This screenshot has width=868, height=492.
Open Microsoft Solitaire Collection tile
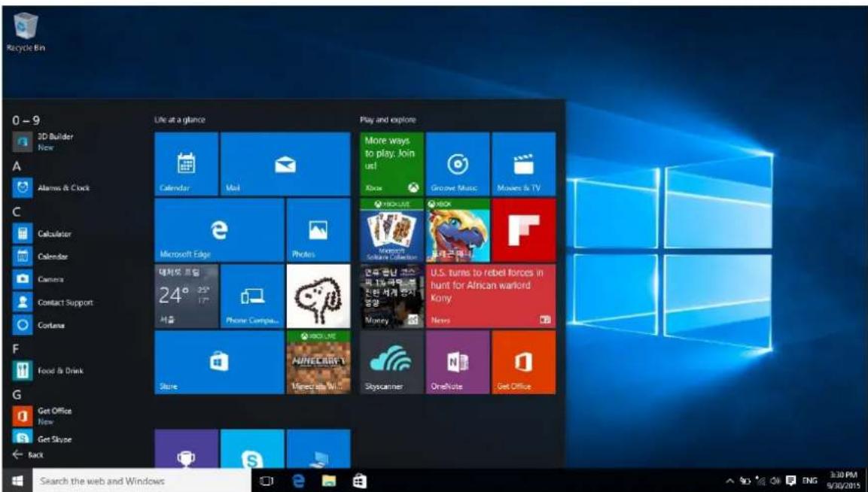pos(391,229)
